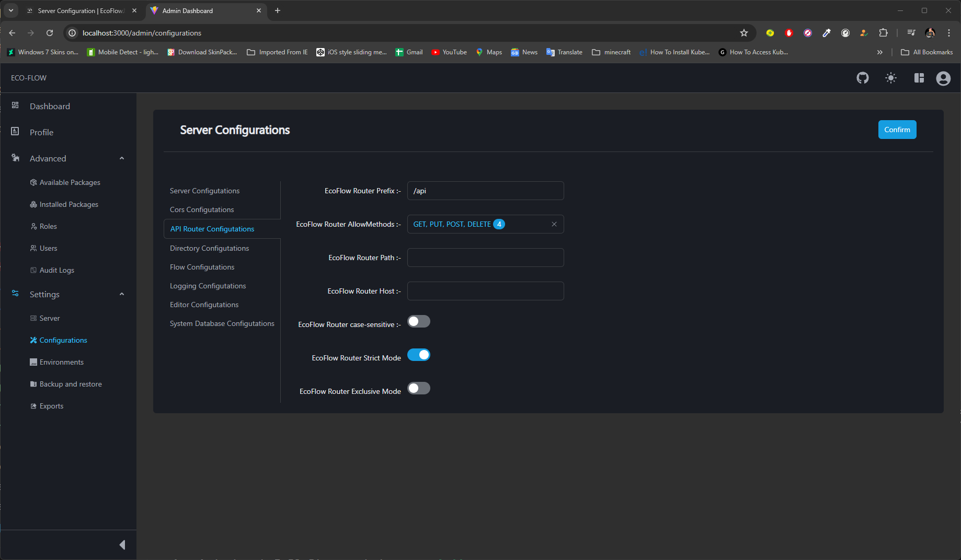The width and height of the screenshot is (961, 560).
Task: Clear AllowMethods selection with the X icon
Action: coord(554,224)
